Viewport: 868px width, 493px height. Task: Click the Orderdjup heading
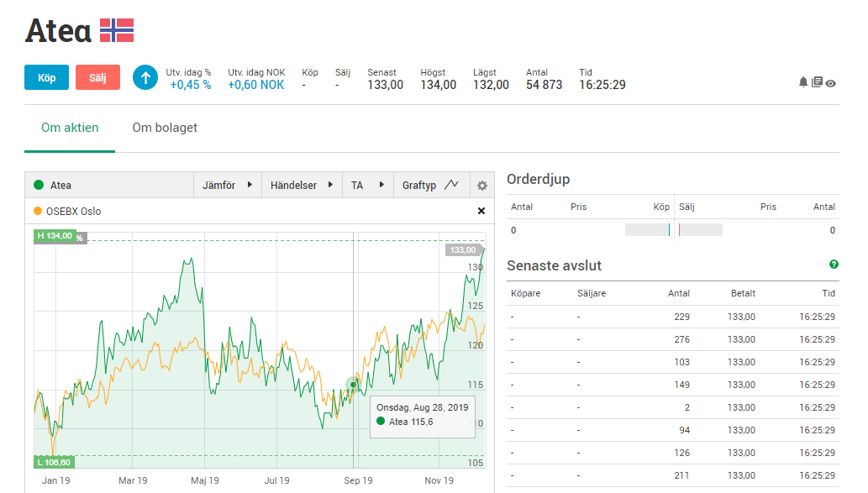tap(538, 179)
